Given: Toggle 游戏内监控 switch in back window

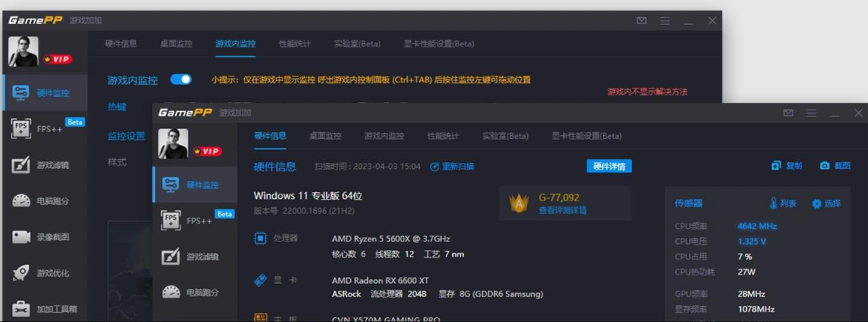Looking at the screenshot, I should 181,79.
